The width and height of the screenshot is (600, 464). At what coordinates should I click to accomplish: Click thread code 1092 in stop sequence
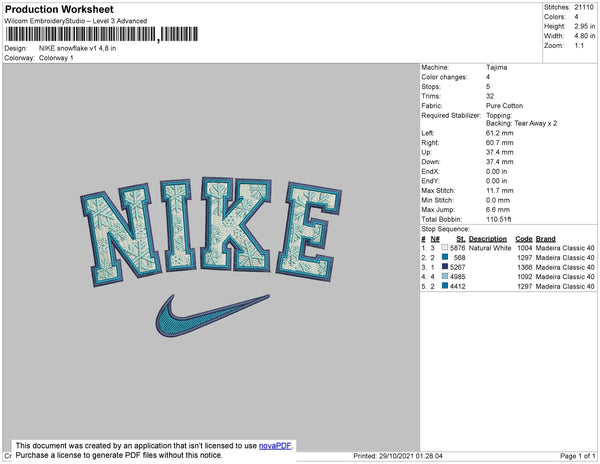(x=524, y=277)
